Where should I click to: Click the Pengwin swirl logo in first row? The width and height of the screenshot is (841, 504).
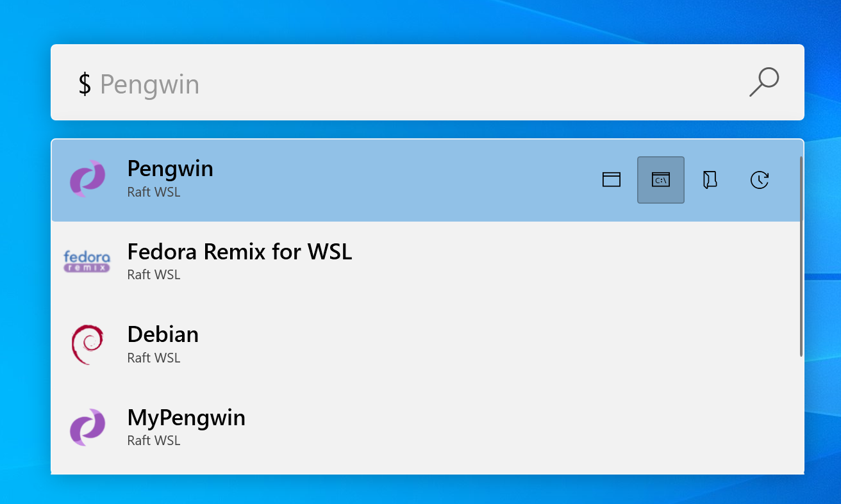point(87,179)
